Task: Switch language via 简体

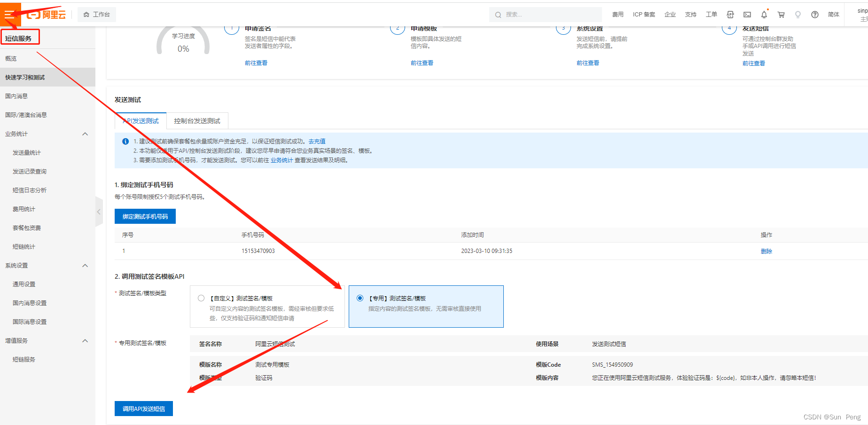Action: click(x=834, y=15)
